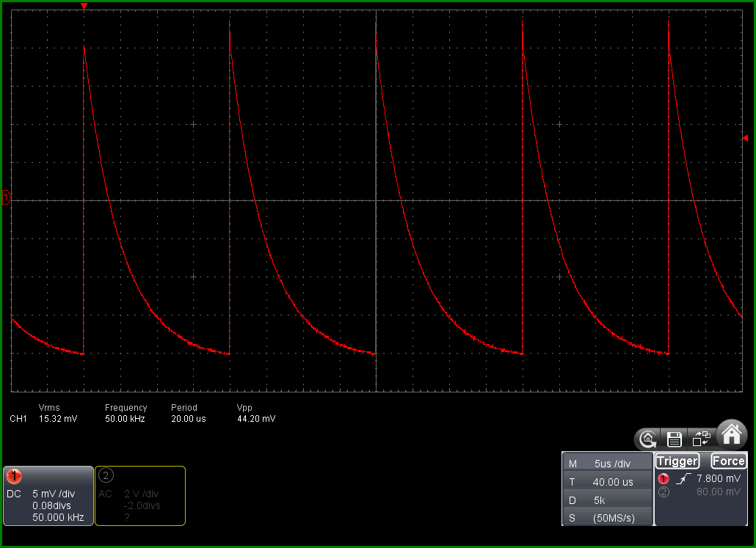Open the M 5us /div timebase setting
756x548 pixels.
tap(608, 463)
